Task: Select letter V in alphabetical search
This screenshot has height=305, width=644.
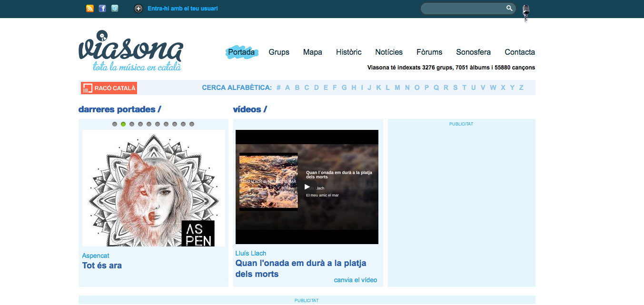Action: [483, 88]
